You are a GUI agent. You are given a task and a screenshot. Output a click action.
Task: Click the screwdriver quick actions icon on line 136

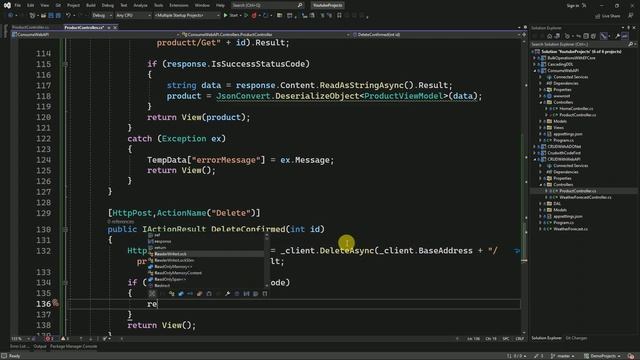point(56,303)
